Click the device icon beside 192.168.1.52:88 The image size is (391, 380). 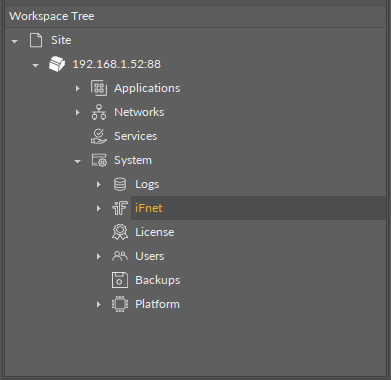tap(57, 64)
